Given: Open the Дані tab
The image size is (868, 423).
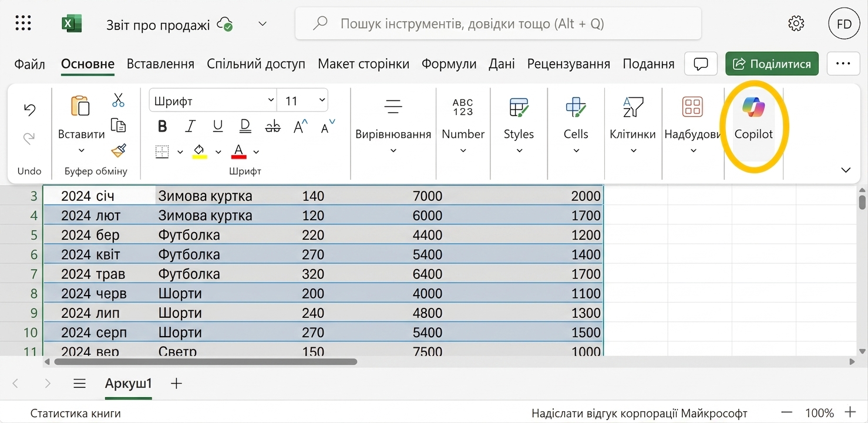Looking at the screenshot, I should (x=502, y=64).
